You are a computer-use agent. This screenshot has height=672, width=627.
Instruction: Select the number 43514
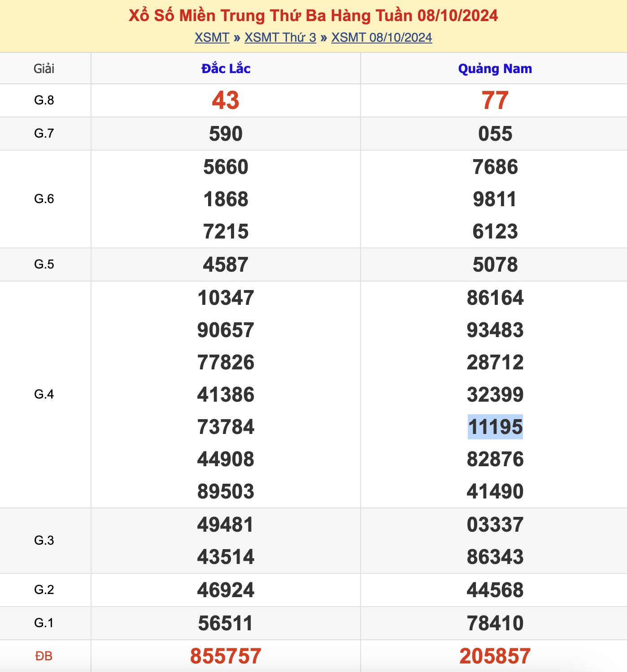pos(226,557)
